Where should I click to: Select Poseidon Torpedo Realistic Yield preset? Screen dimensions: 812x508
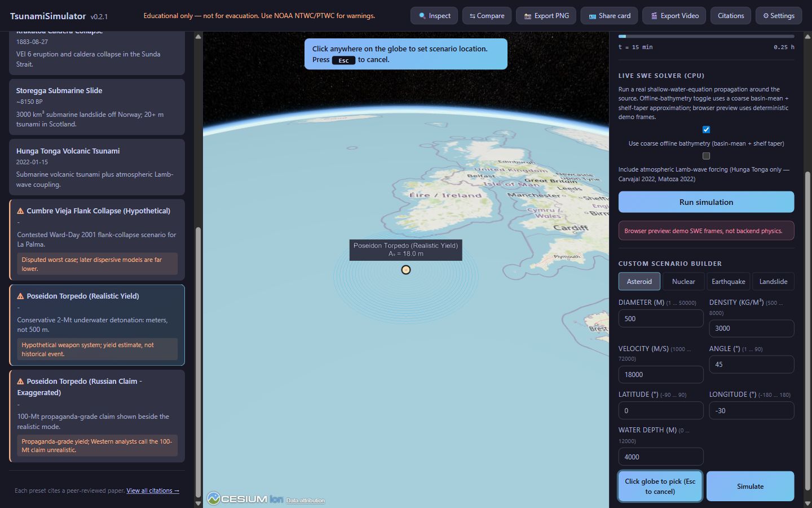[x=97, y=325]
